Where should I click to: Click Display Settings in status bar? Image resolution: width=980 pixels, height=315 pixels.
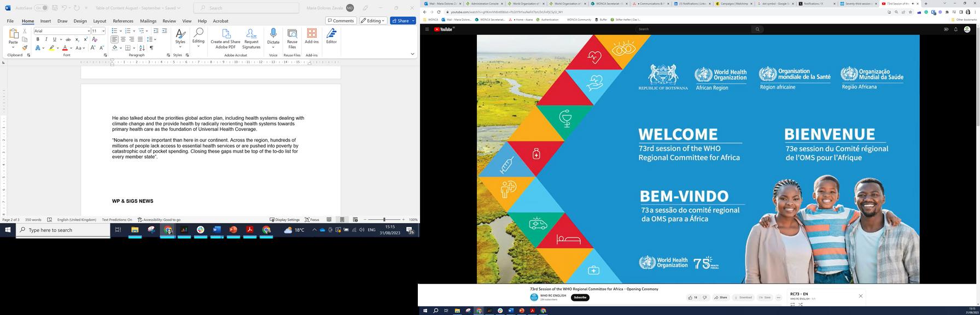[284, 220]
